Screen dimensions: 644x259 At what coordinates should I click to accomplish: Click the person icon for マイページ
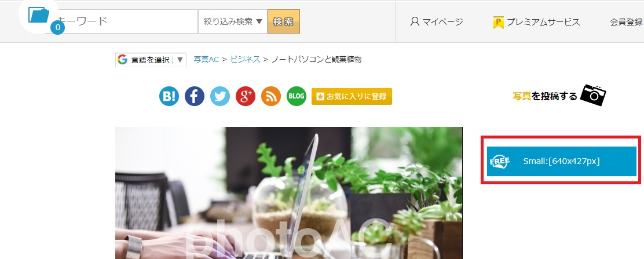click(x=415, y=22)
